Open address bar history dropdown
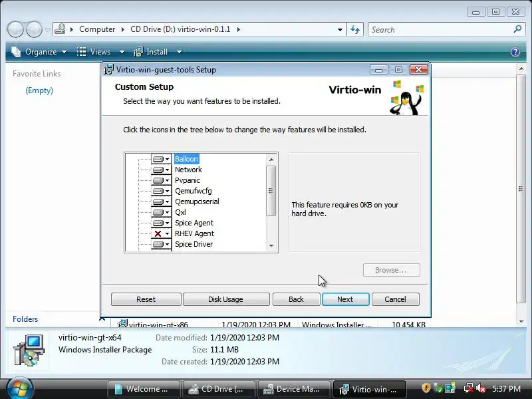Screen dimensions: 532x399 tap(340, 29)
